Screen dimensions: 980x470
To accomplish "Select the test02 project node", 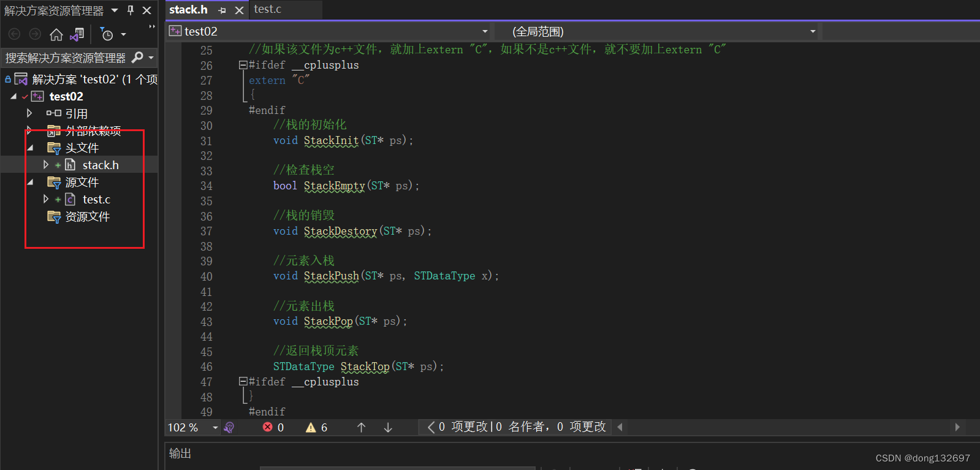I will point(66,96).
